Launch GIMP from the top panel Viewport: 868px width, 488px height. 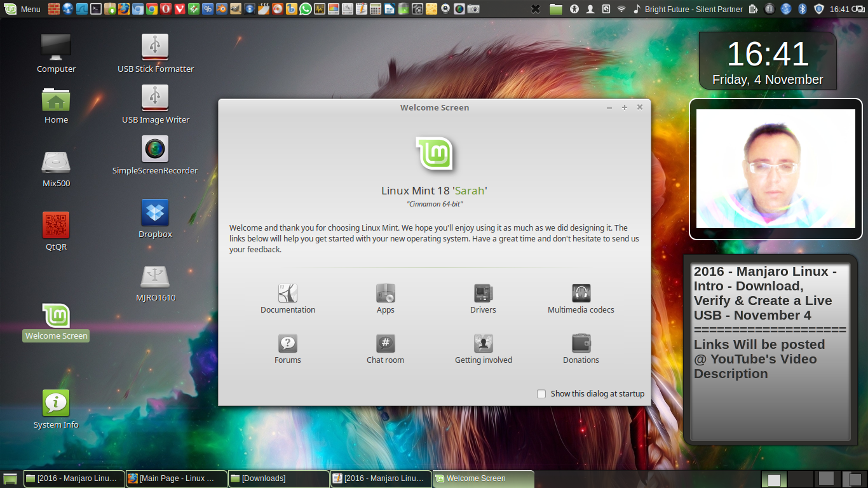(x=236, y=9)
